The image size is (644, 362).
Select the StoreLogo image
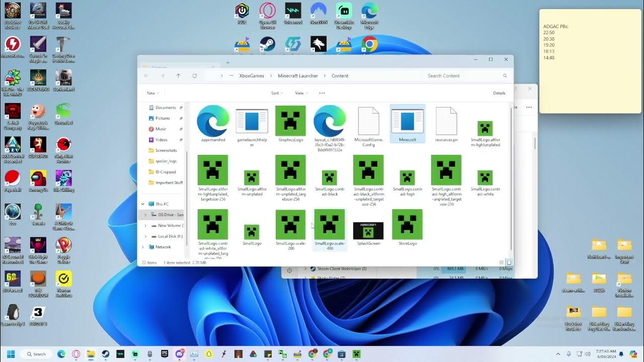pos(408,228)
